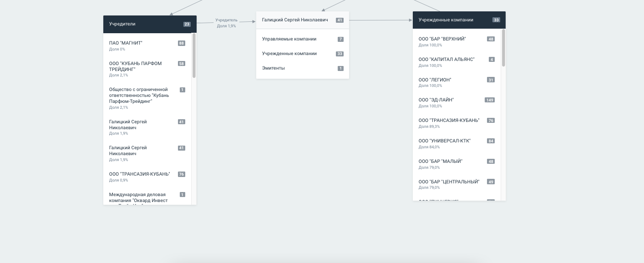
Task: Click the scrollbar of Учрежденные компании list
Action: point(503,48)
